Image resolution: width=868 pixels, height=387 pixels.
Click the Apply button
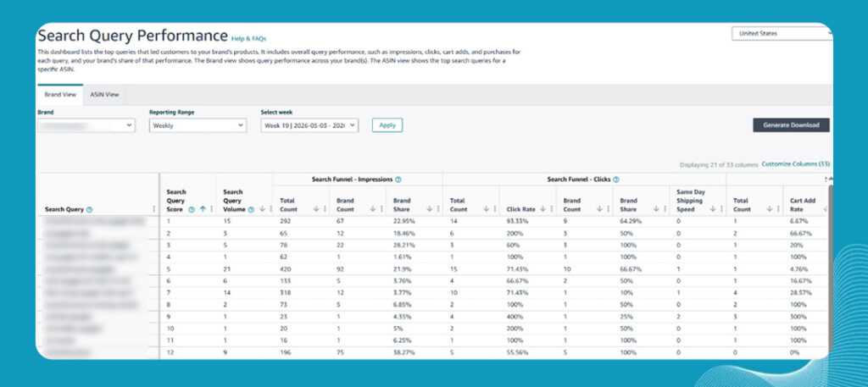point(387,125)
